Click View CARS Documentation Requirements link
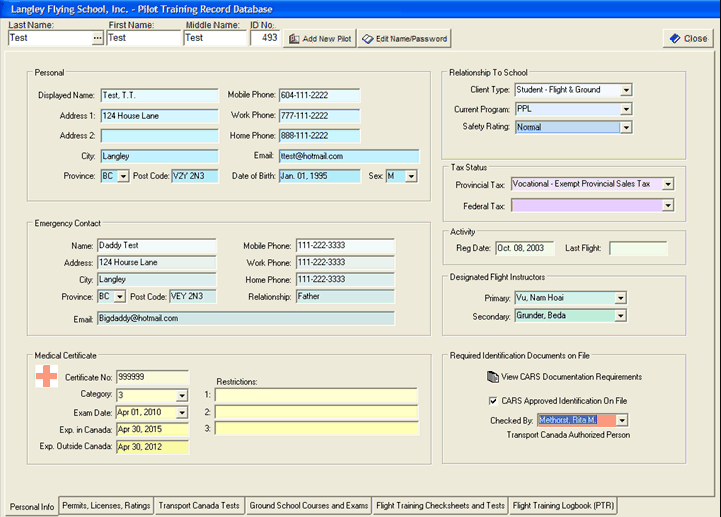This screenshot has height=517, width=721. 572,377
